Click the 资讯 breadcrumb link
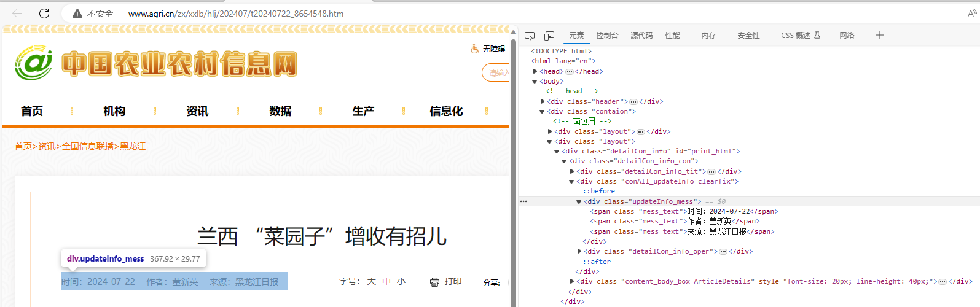The image size is (980, 307). point(47,146)
